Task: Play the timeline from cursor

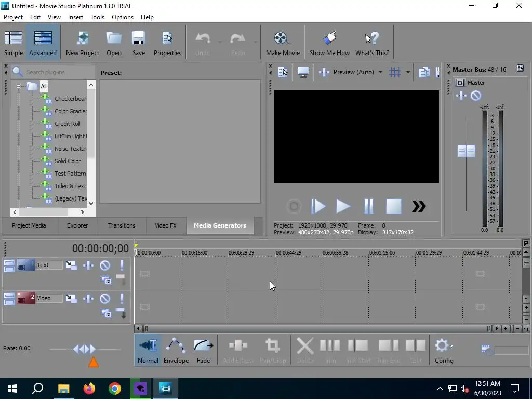Action: pos(343,206)
